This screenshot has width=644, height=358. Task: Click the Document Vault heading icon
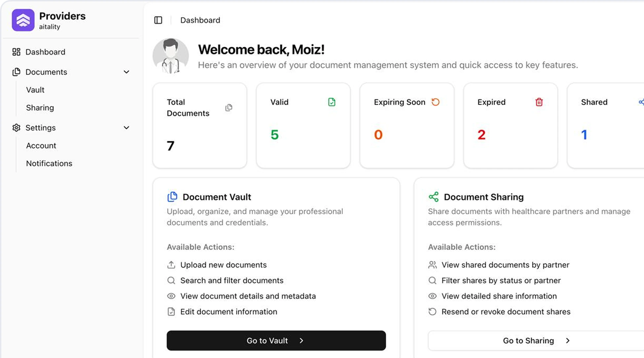[x=172, y=197]
